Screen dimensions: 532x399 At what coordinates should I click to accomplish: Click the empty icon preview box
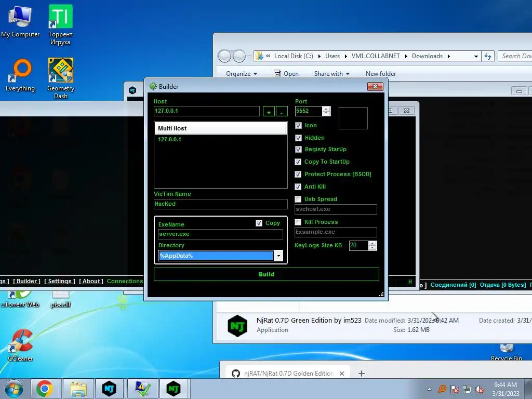coord(353,118)
